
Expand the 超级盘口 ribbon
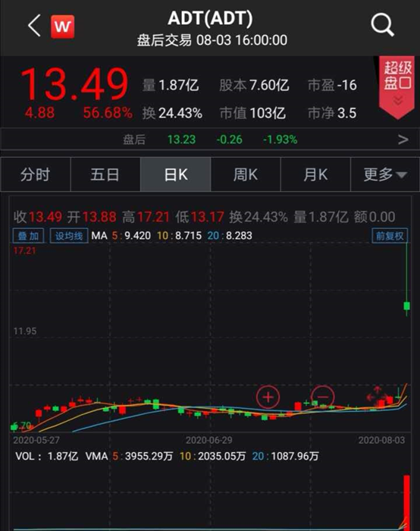[397, 86]
